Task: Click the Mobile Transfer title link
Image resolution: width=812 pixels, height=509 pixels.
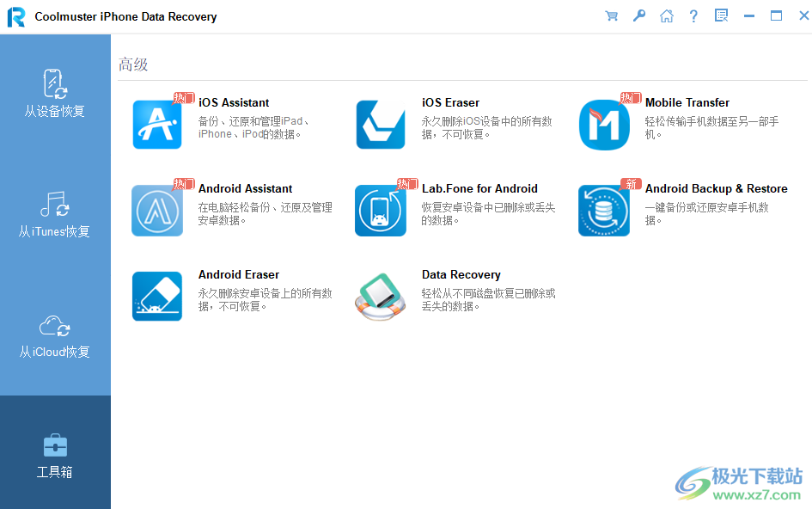Action: [x=687, y=102]
